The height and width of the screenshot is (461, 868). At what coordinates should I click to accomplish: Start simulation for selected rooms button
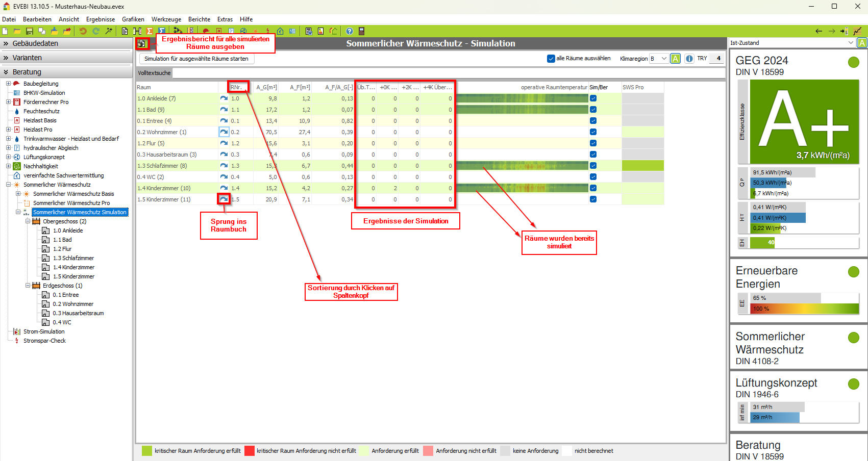(x=196, y=59)
